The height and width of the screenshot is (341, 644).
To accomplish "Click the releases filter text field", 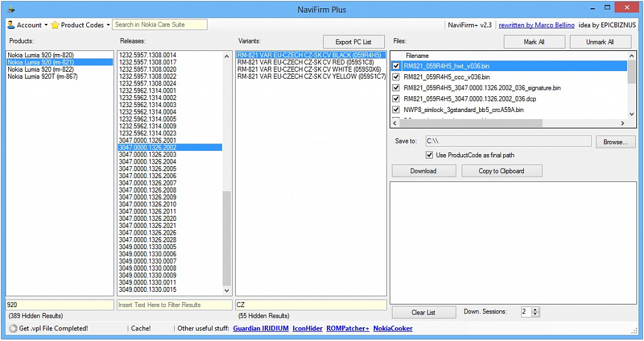I will point(175,305).
